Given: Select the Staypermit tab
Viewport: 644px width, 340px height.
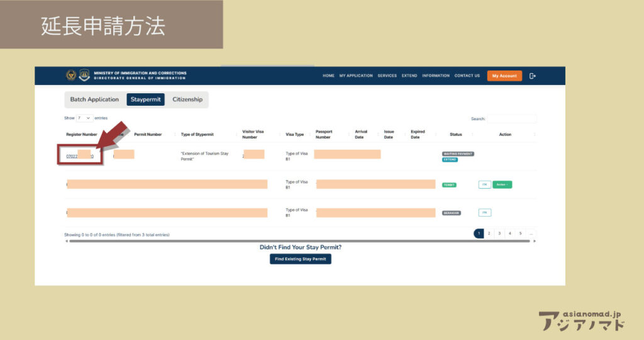Looking at the screenshot, I should 146,99.
